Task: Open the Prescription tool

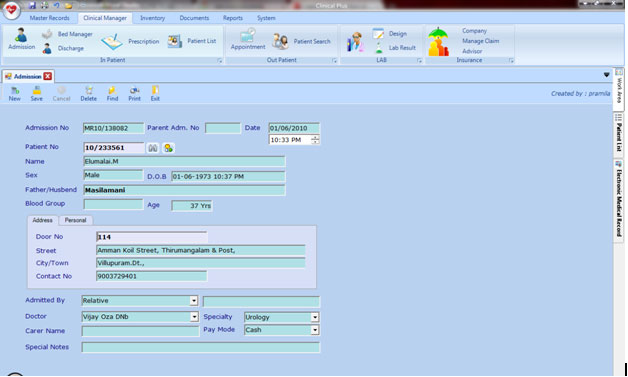Action: point(130,41)
